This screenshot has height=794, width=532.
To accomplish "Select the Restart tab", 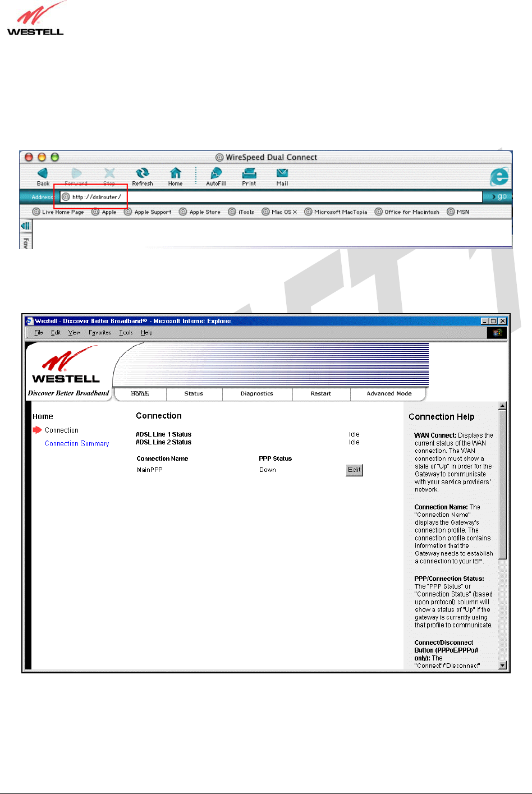I will [321, 394].
